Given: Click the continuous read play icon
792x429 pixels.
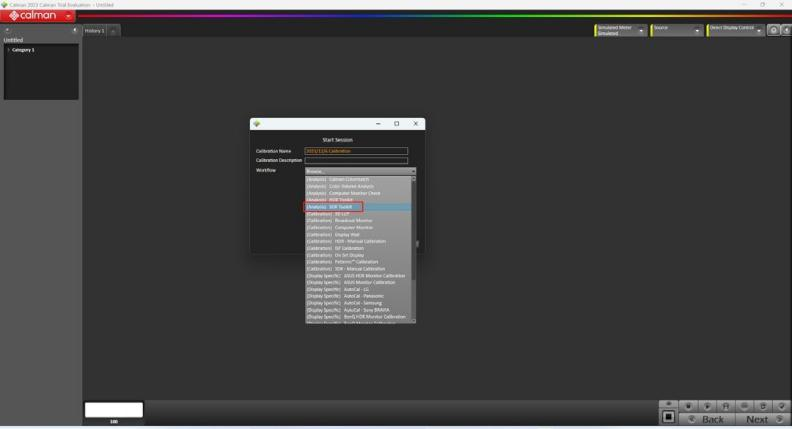Looking at the screenshot, I should click(x=707, y=406).
